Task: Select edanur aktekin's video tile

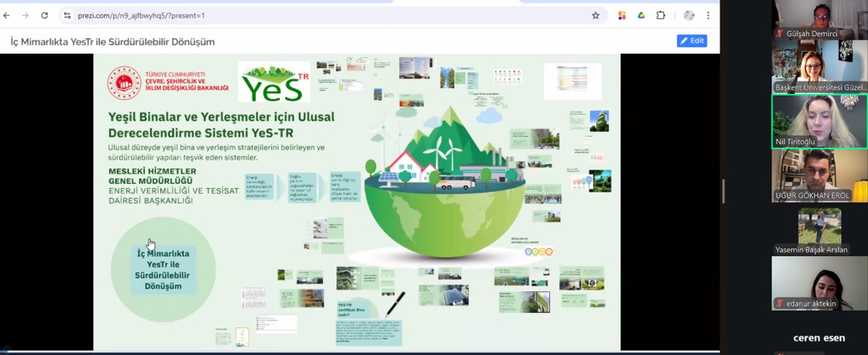Action: pyautogui.click(x=819, y=284)
